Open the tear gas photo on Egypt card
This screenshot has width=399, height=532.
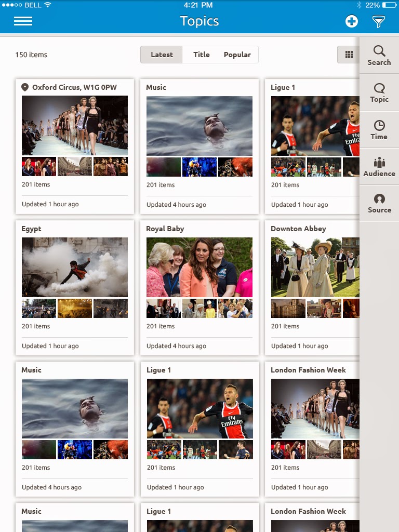pyautogui.click(x=75, y=267)
